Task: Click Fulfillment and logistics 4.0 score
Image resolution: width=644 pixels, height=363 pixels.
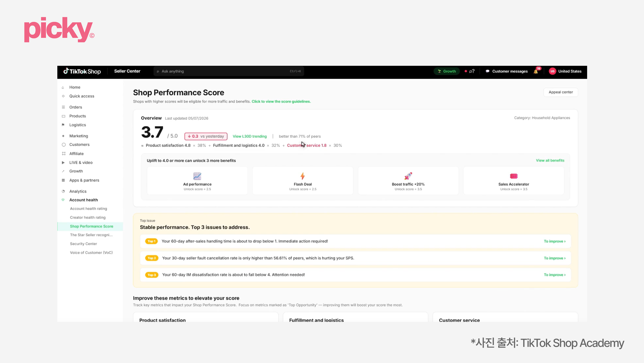Action: click(x=238, y=145)
